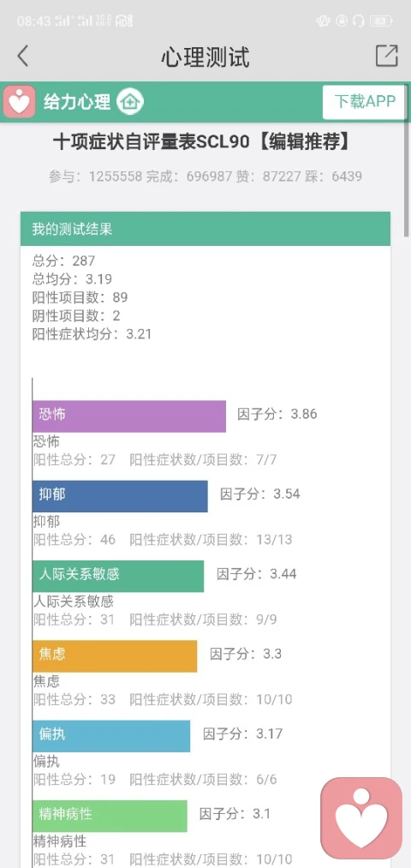Tap the vibrate mode status icon
The width and height of the screenshot is (411, 868).
323,21
